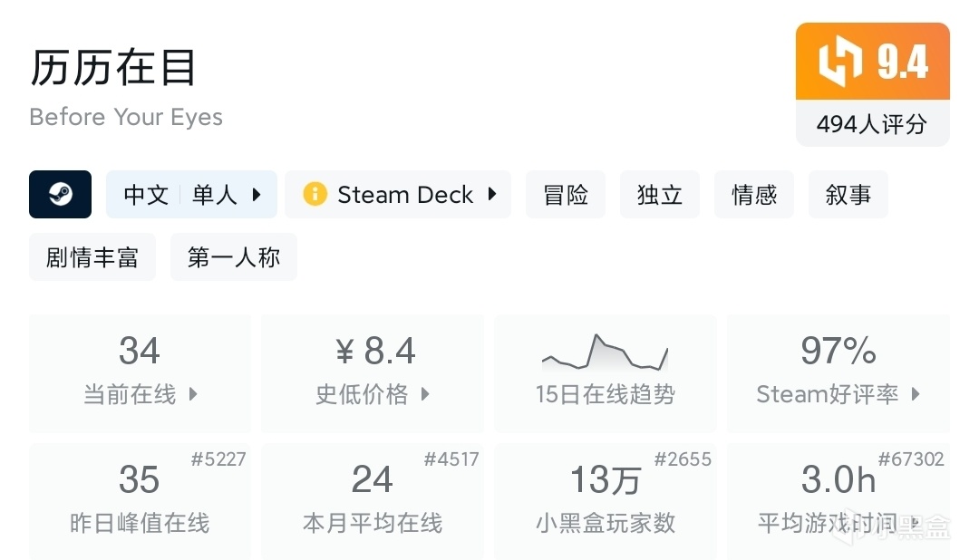Choose the 第一人称 tag
979x560 pixels.
point(234,257)
